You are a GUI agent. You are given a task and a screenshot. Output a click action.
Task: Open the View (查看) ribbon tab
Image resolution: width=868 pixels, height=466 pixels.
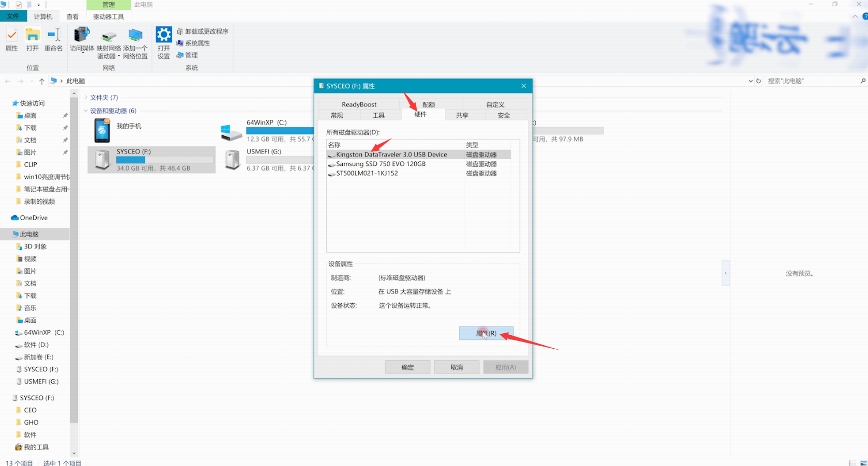click(72, 17)
